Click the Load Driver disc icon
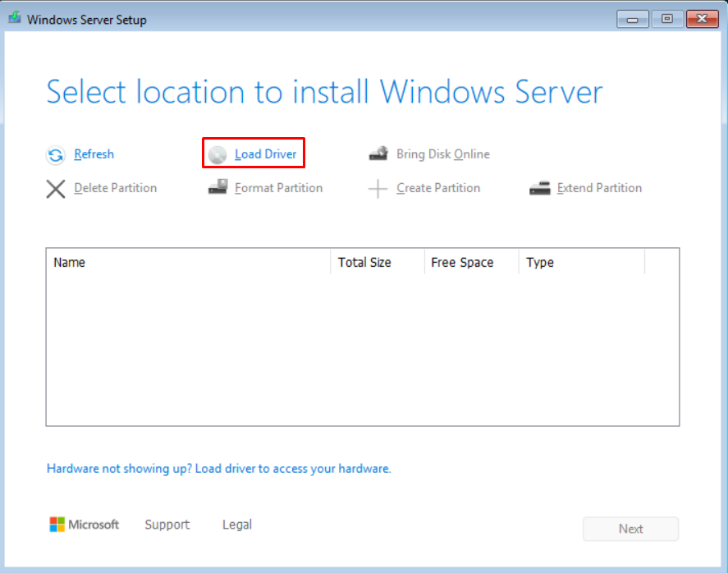 217,154
